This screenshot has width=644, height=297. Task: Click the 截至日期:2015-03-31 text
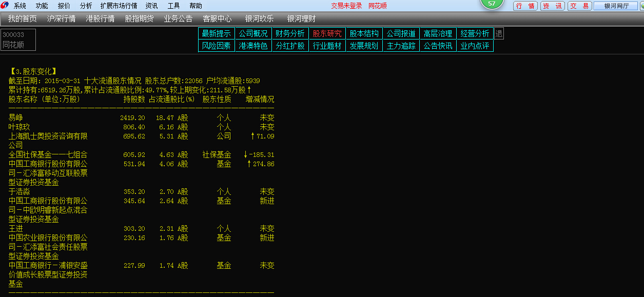click(45, 81)
